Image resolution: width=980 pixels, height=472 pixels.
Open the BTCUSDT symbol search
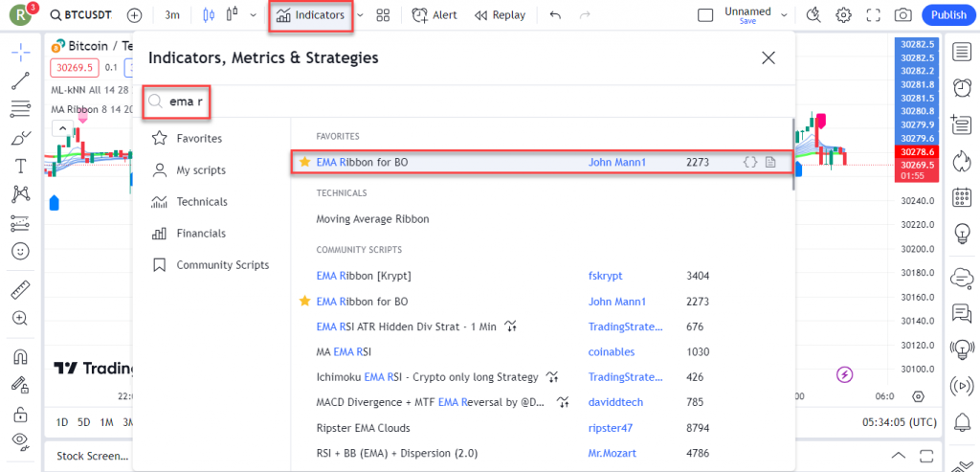[x=80, y=15]
